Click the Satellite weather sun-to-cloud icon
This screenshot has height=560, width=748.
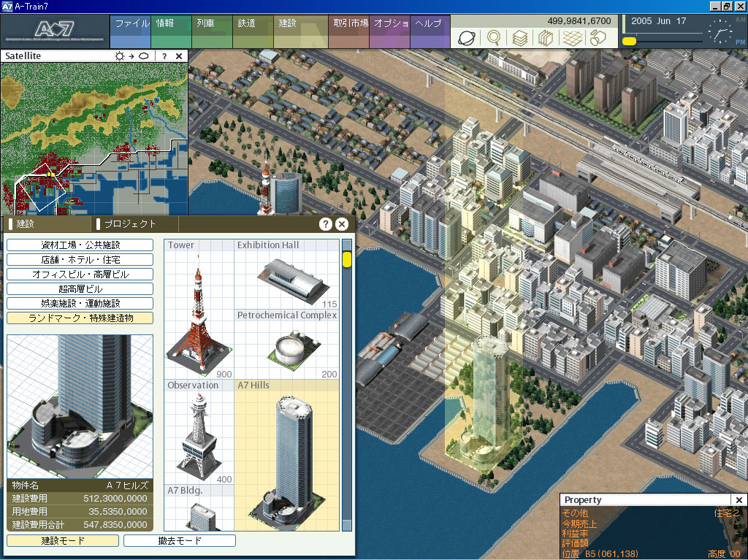[x=131, y=55]
